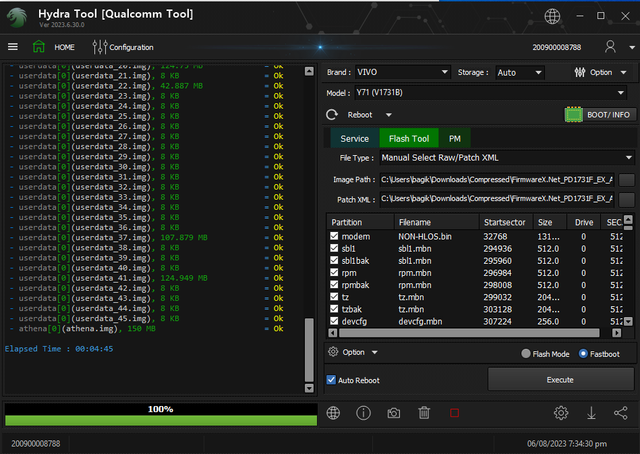Browse for Image Path folder button
The image size is (640, 454).
(627, 180)
